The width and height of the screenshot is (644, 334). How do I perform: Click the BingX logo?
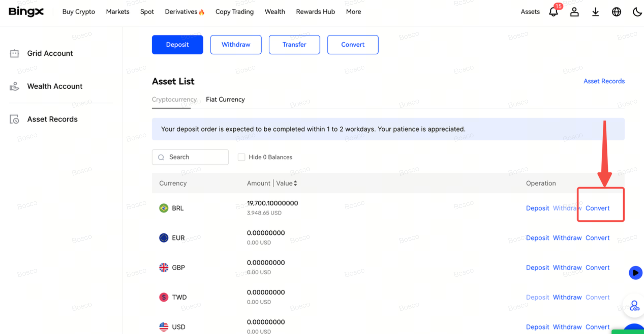click(26, 12)
